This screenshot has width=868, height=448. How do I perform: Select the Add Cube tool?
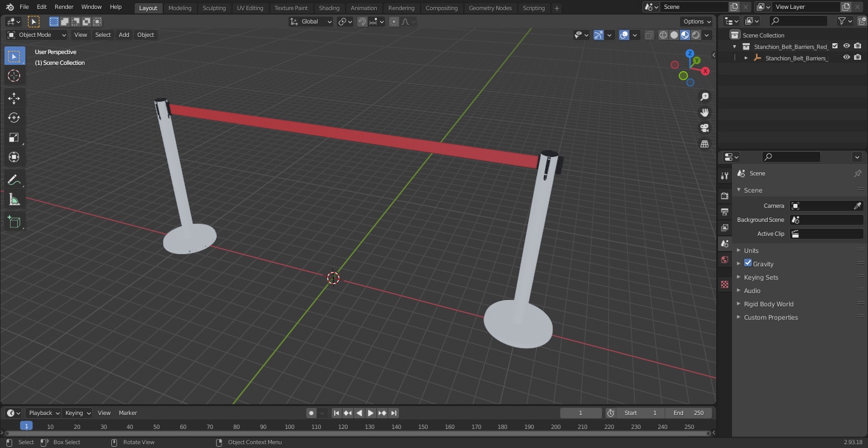point(14,222)
